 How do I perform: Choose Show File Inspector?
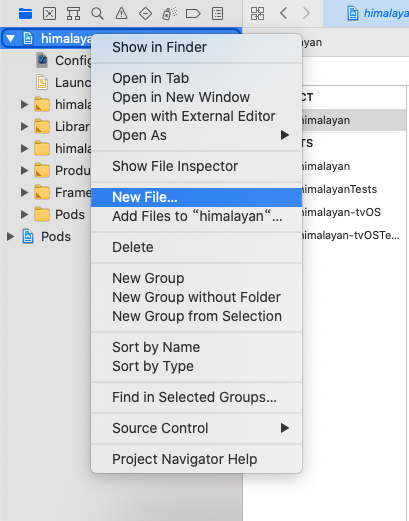tap(197, 166)
